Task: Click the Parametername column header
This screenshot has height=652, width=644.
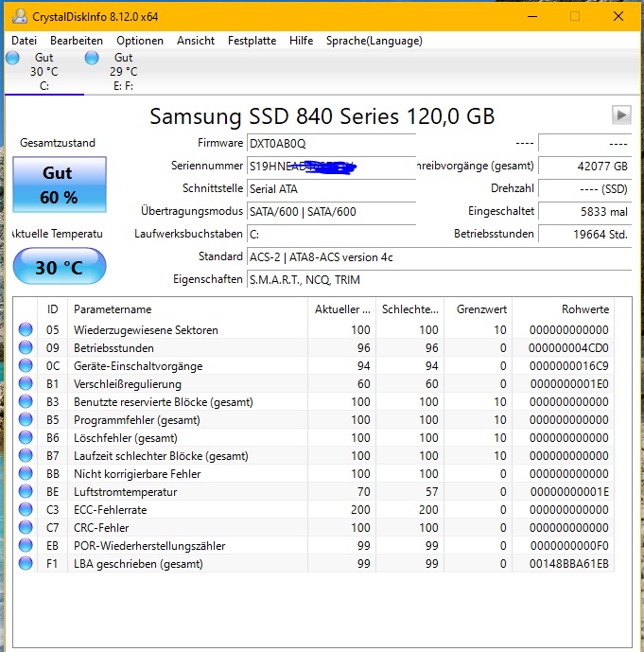Action: [187, 309]
